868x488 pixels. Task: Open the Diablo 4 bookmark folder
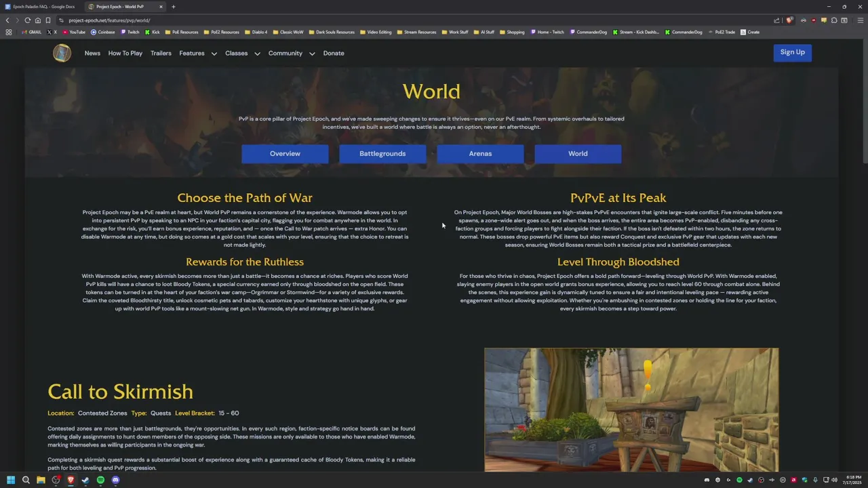256,32
